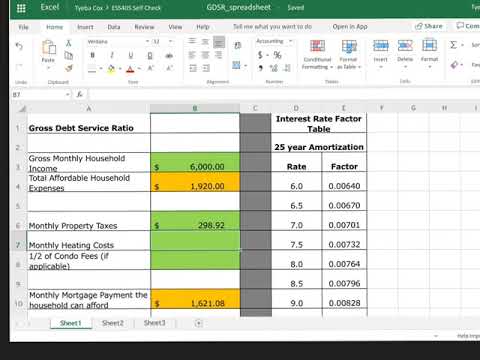Select the Format Painter brush
The width and height of the screenshot is (480, 360).
[x=69, y=68]
